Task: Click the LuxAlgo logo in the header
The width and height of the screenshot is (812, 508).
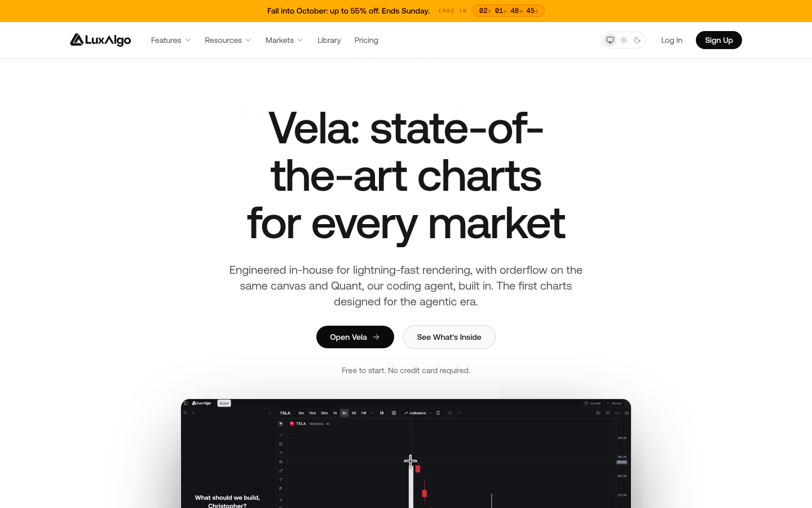Action: click(100, 40)
